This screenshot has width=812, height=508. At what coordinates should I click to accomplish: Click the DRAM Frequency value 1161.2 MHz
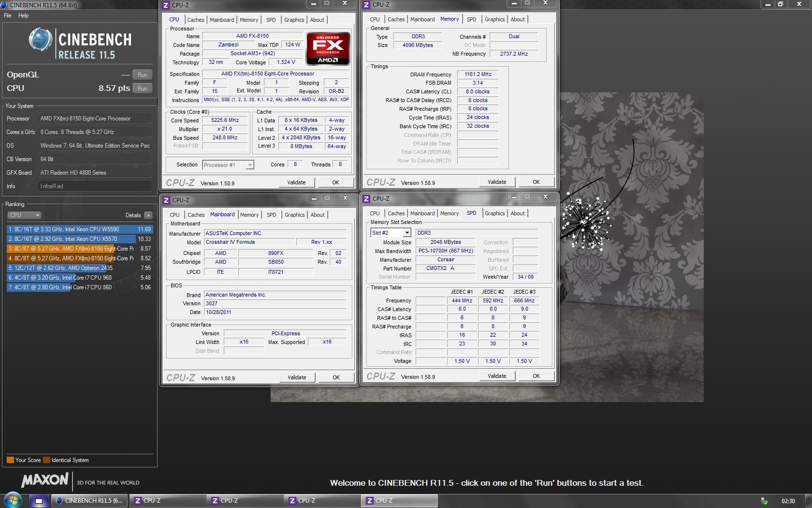pos(478,75)
